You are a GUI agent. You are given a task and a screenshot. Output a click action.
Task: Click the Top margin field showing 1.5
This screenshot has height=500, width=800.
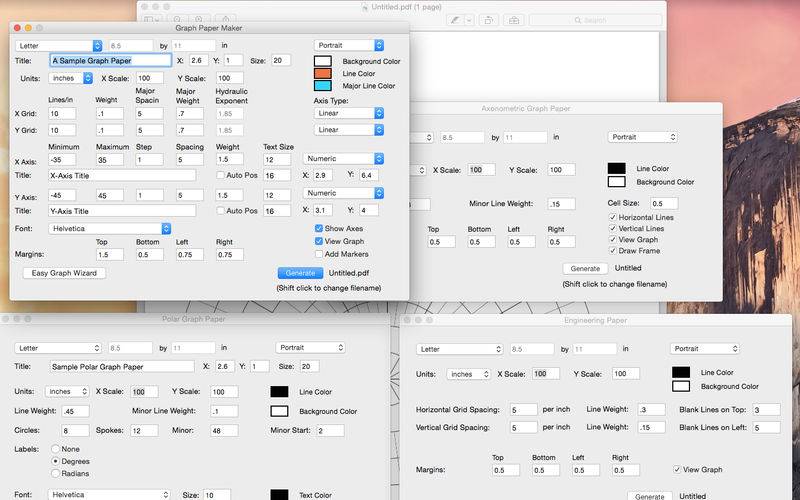(x=110, y=255)
